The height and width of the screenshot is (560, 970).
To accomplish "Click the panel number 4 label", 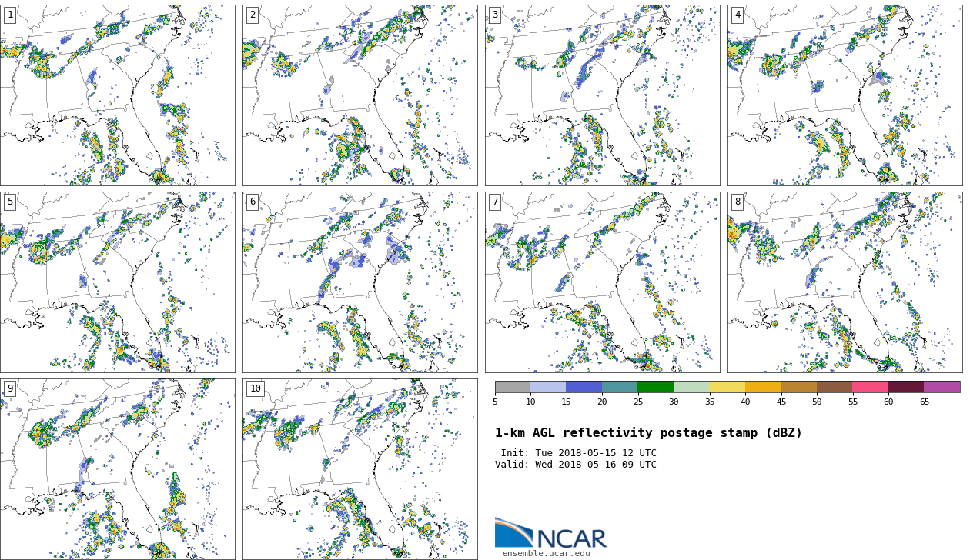I will (x=738, y=15).
